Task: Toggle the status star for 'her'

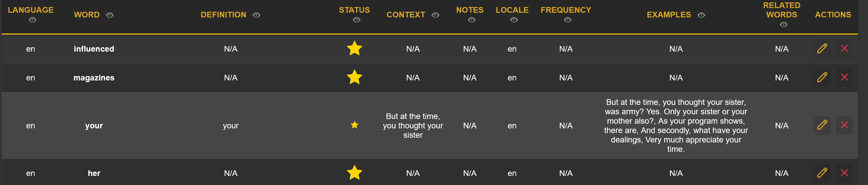Action: 355,173
